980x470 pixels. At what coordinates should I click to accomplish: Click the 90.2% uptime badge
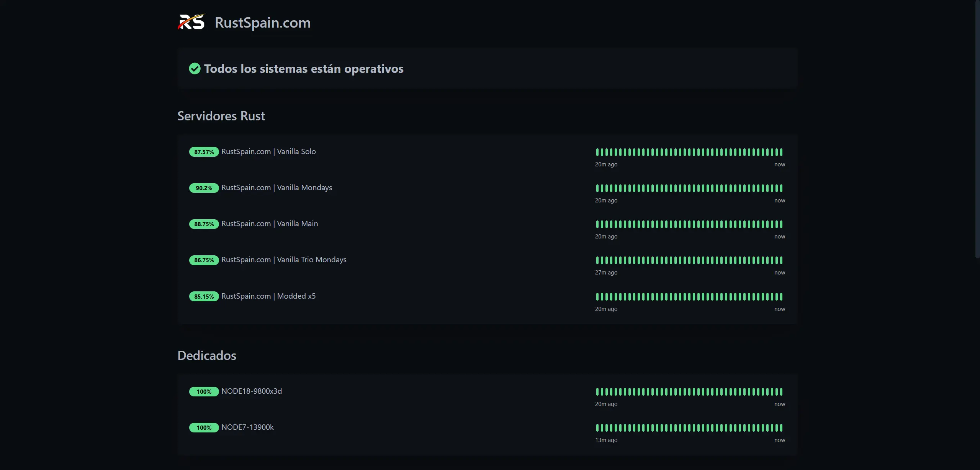[204, 188]
